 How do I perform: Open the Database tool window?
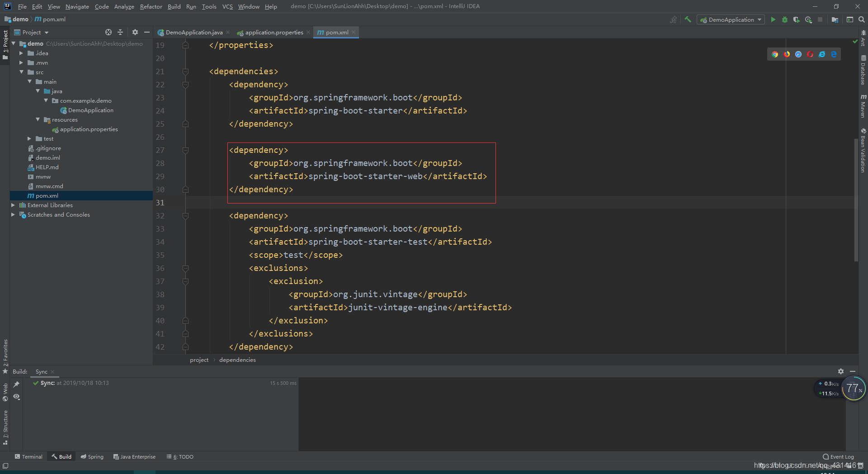pos(863,71)
